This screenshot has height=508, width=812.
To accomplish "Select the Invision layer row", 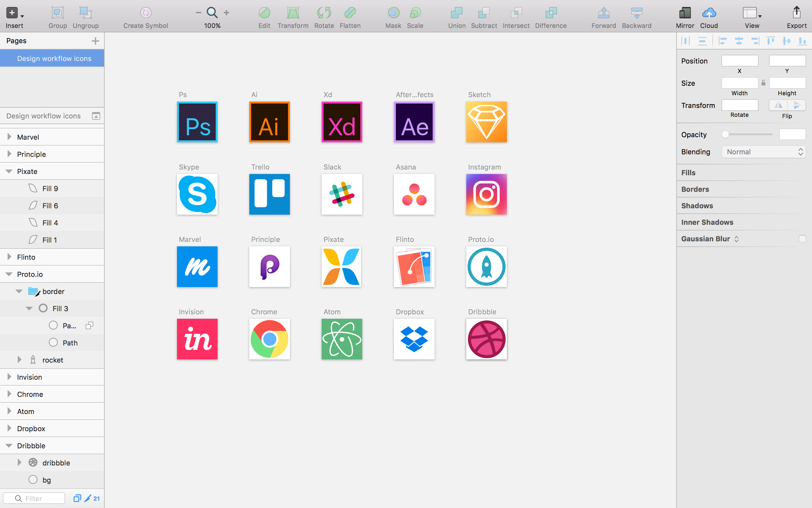I will [52, 377].
